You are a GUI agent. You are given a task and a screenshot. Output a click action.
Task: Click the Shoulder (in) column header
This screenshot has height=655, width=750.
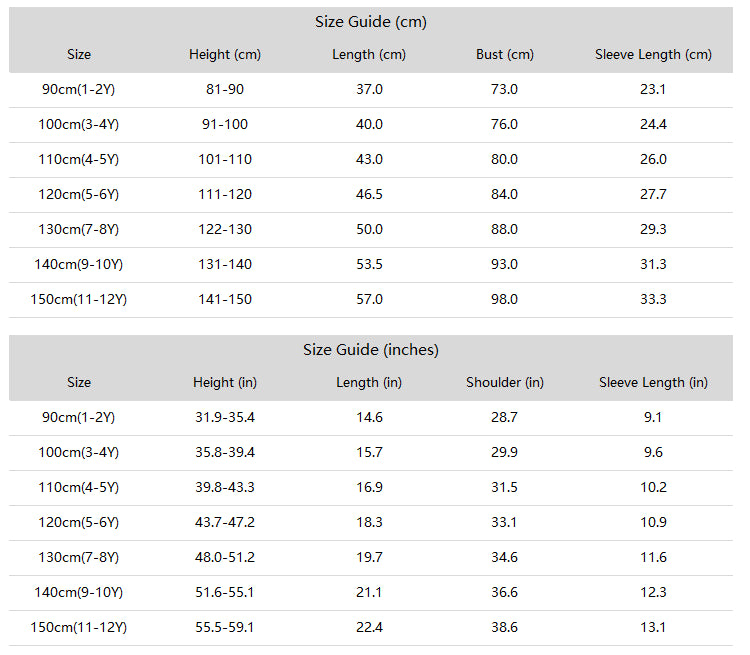click(505, 382)
